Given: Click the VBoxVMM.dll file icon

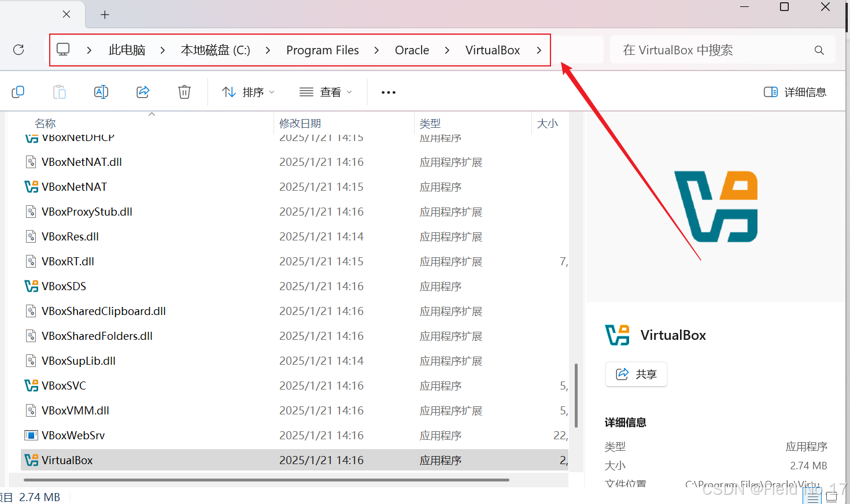Looking at the screenshot, I should [x=31, y=410].
